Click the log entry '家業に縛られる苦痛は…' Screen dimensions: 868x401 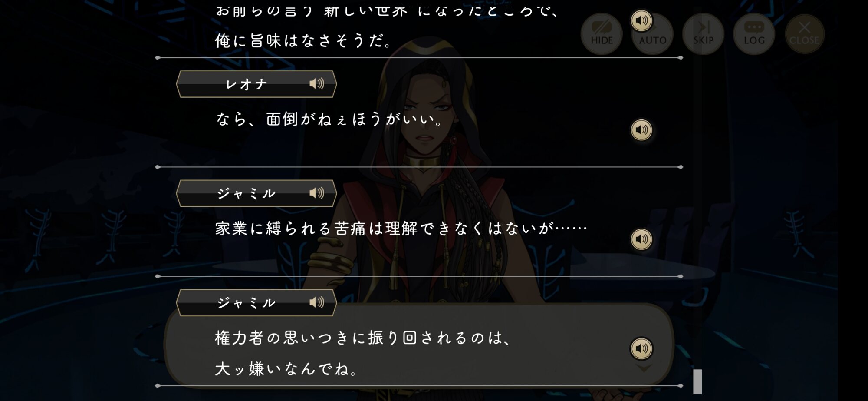coord(401,229)
